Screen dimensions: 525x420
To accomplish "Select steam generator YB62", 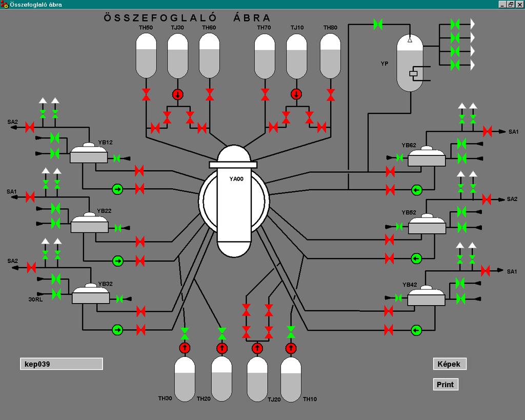I will point(427,156).
